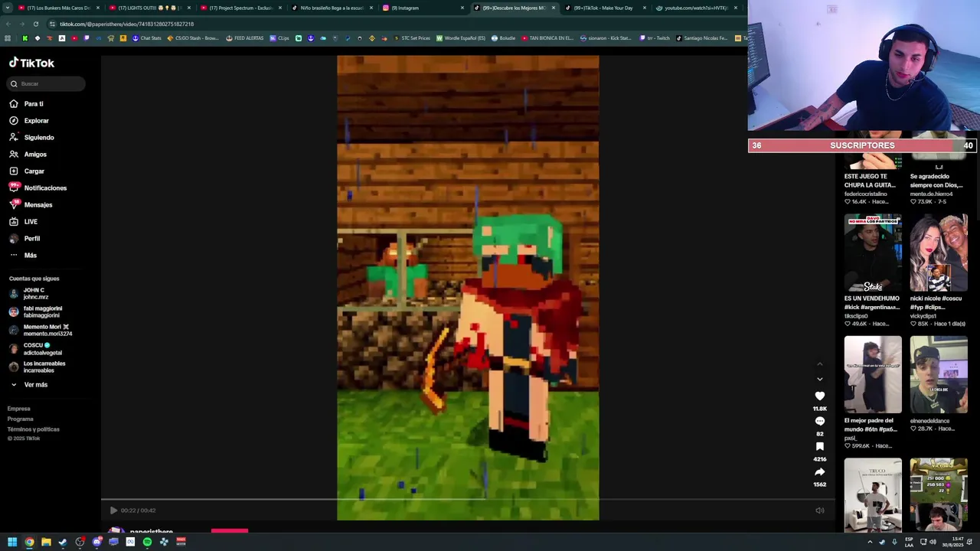Viewport: 980px width, 551px height.
Task: Mute the video with volume icon
Action: coord(819,510)
